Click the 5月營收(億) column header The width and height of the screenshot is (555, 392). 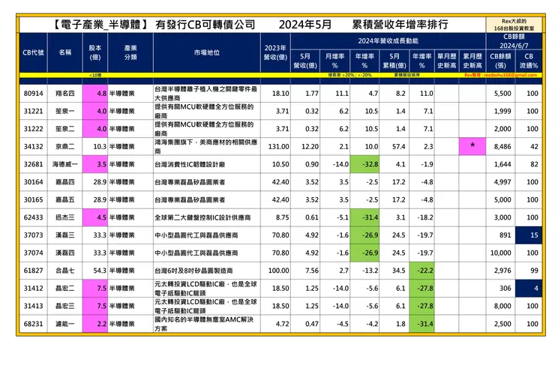coord(305,61)
